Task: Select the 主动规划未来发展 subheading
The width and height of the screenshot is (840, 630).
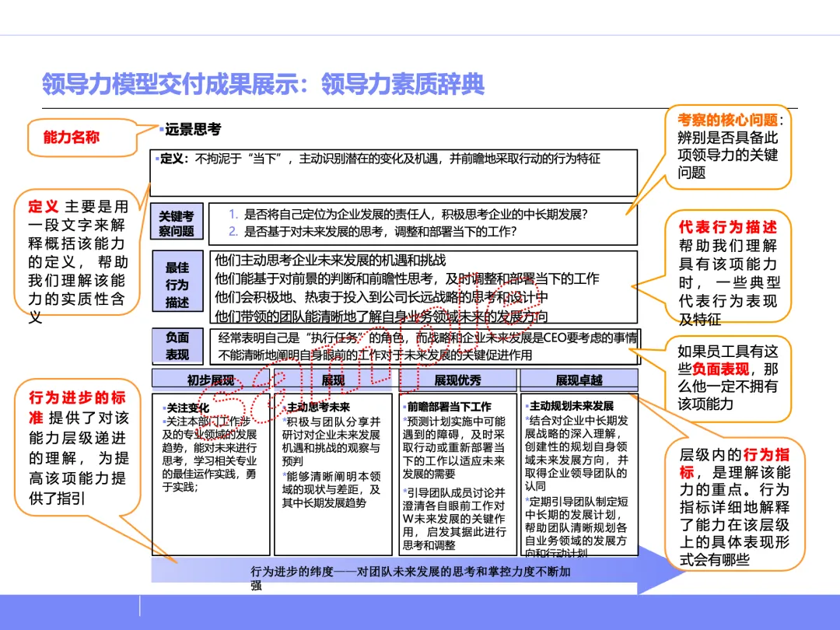Action: [571, 406]
